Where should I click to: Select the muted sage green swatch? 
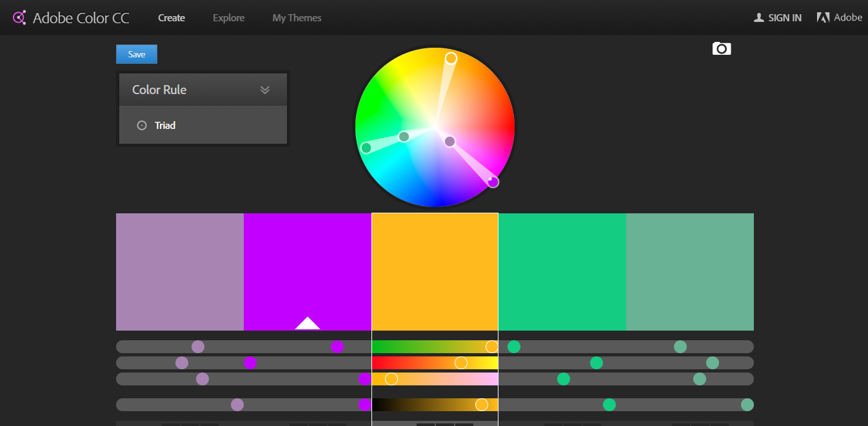(690, 272)
